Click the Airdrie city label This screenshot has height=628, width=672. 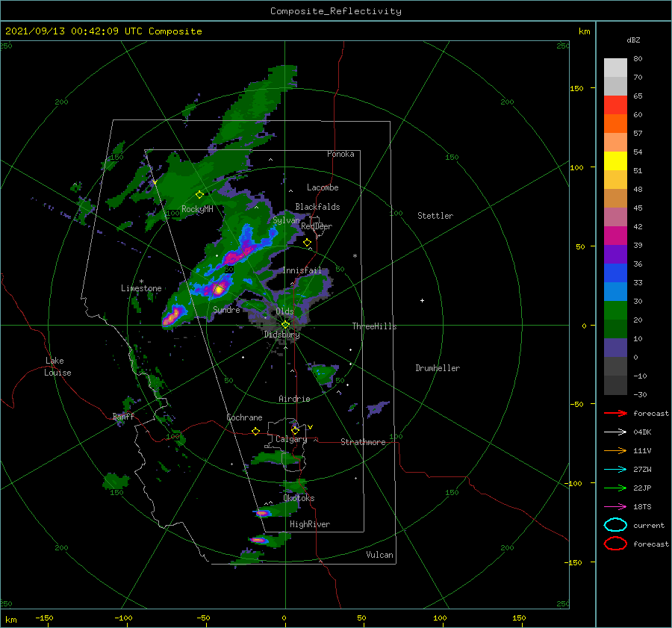coord(294,399)
